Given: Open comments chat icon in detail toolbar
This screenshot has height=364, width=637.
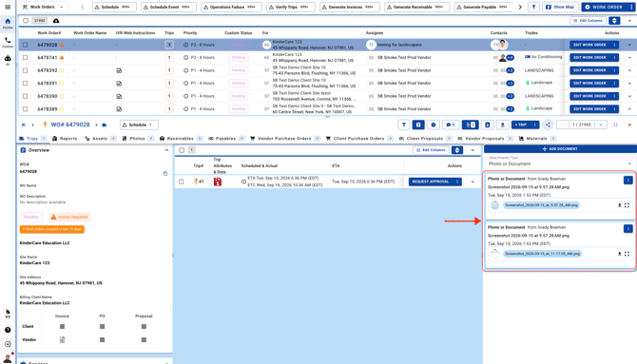Looking at the screenshot, I should point(450,125).
